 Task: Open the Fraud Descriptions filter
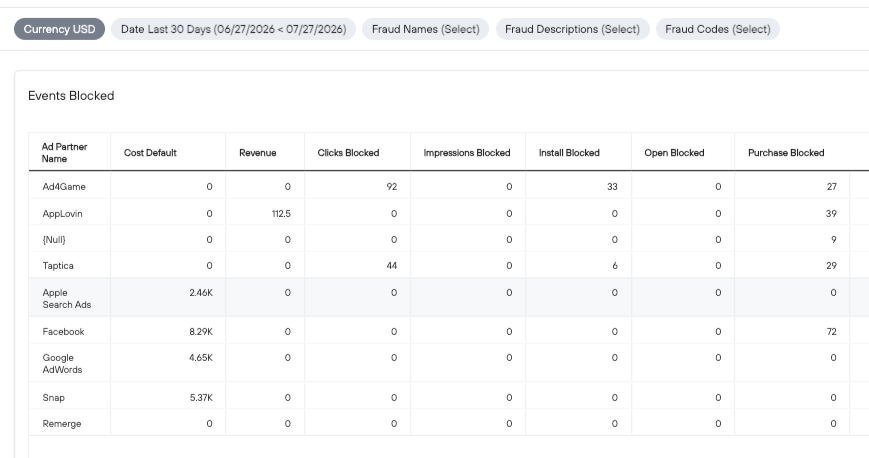(572, 29)
